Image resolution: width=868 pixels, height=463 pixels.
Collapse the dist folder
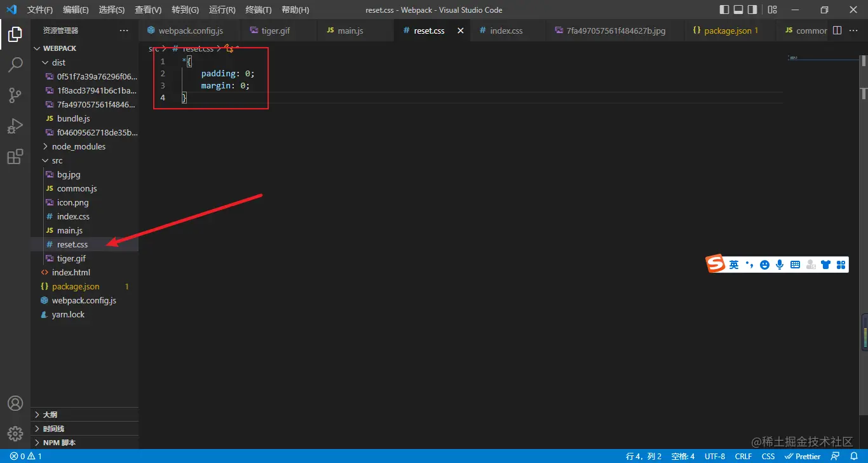pyautogui.click(x=85, y=62)
